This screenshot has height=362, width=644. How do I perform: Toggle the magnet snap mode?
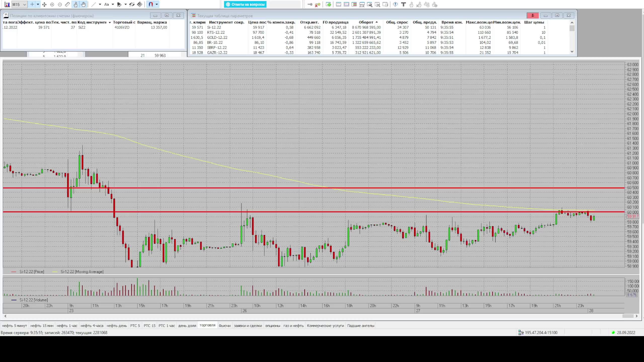(151, 4)
